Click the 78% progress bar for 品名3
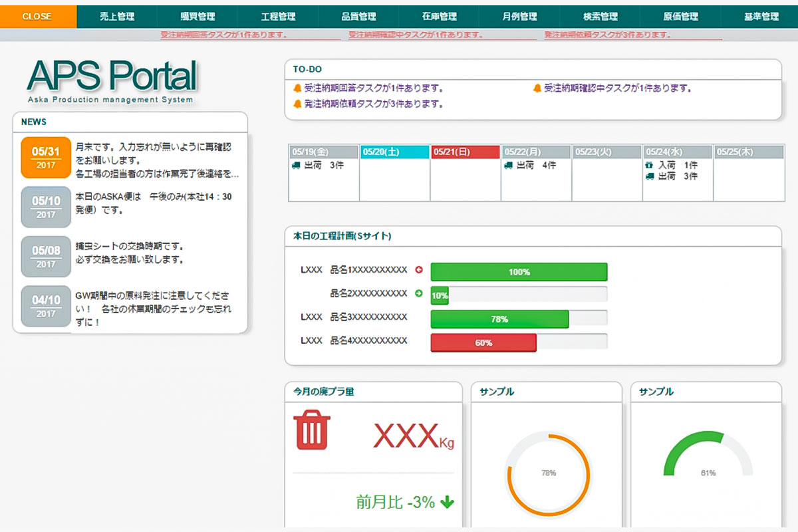Viewport: 798px width, 532px height. [x=499, y=319]
